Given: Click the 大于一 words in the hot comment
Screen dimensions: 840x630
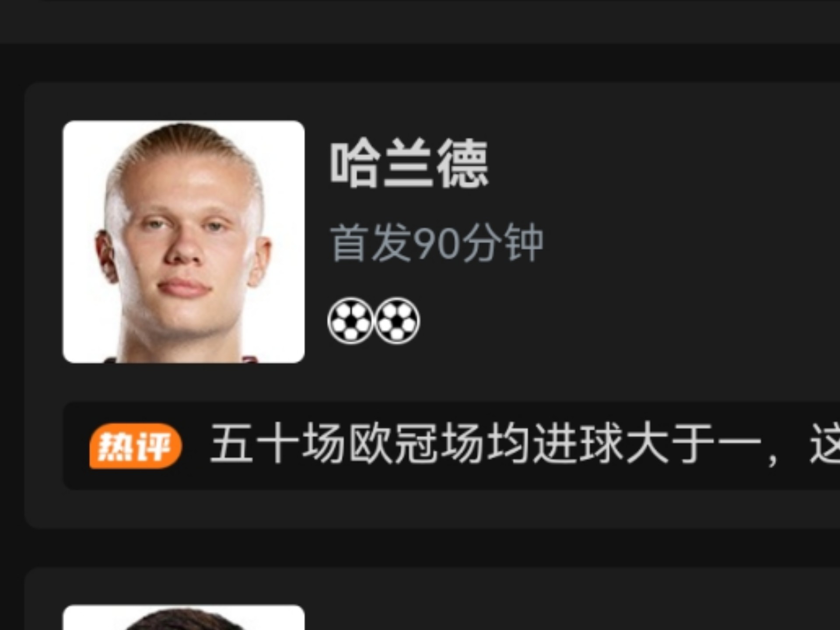Looking at the screenshot, I should pyautogui.click(x=693, y=444).
